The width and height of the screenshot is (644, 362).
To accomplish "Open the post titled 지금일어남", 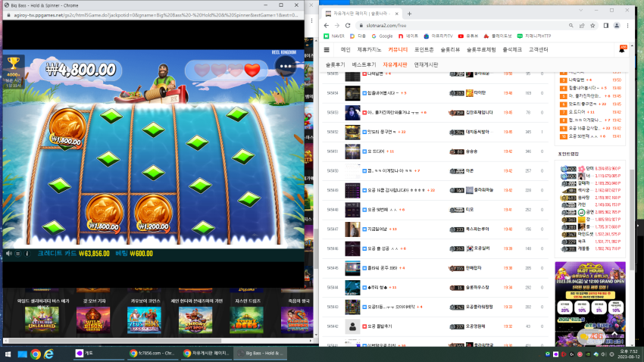I will point(377,229).
